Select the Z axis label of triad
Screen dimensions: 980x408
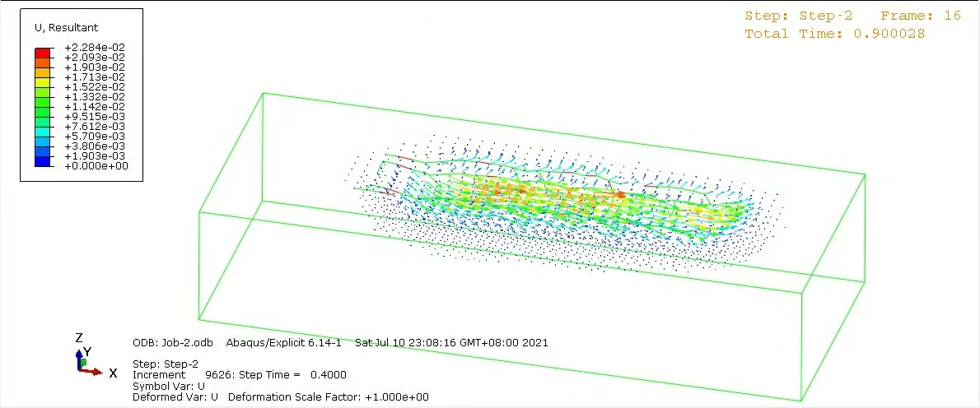pos(79,338)
